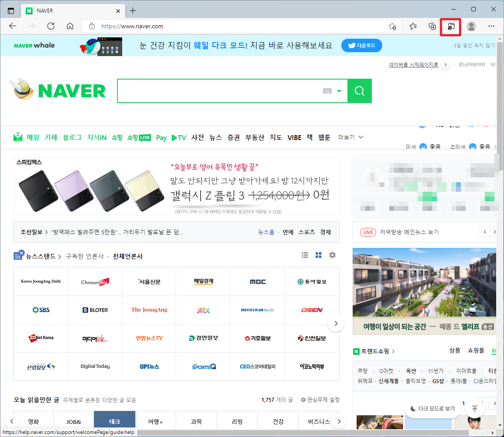Click 네이버를 시작페이지로 link
504x437 pixels.
(x=414, y=65)
